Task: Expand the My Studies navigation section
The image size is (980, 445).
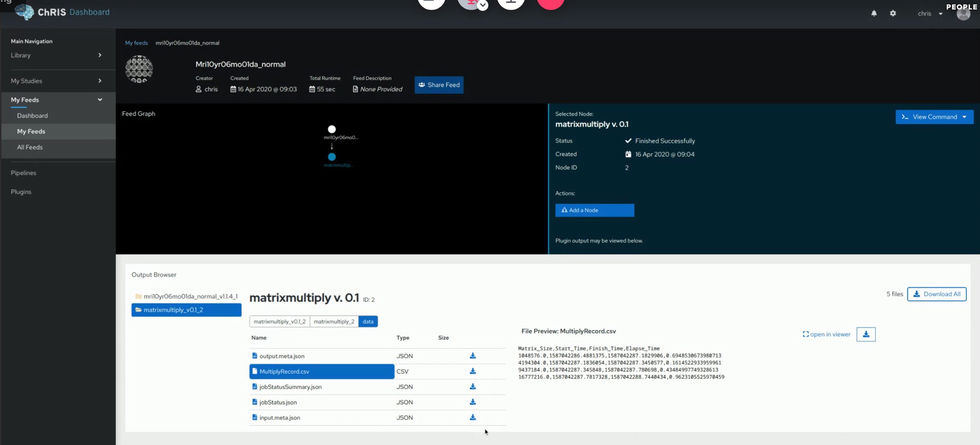Action: [57, 81]
